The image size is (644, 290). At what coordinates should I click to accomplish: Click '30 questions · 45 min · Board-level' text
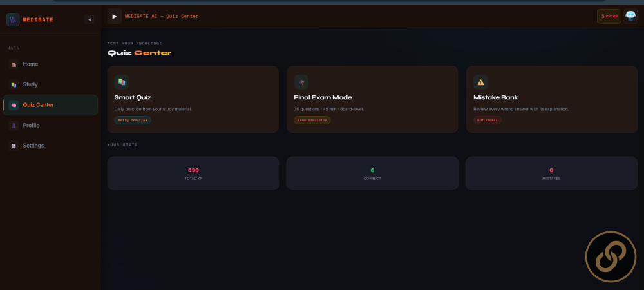(x=329, y=110)
